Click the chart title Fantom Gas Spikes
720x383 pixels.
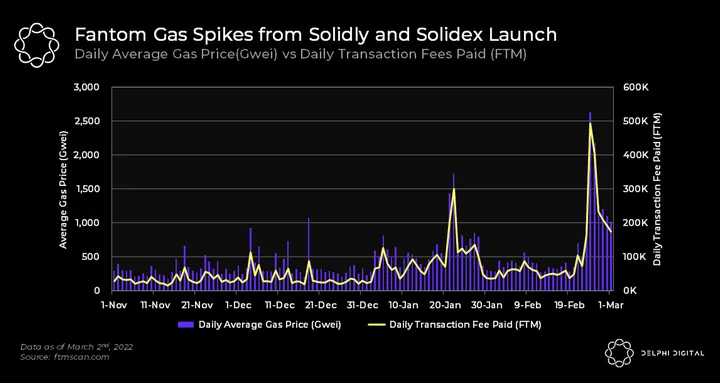(316, 34)
